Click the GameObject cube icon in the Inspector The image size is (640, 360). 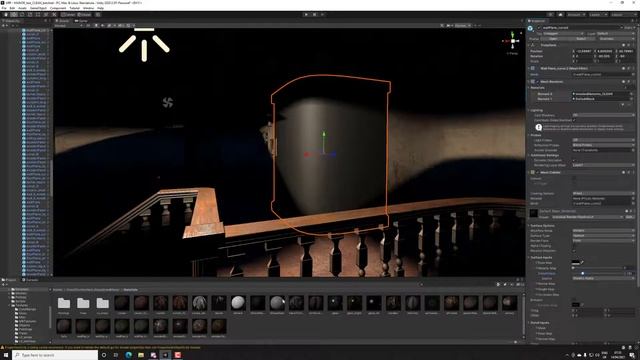click(x=530, y=28)
